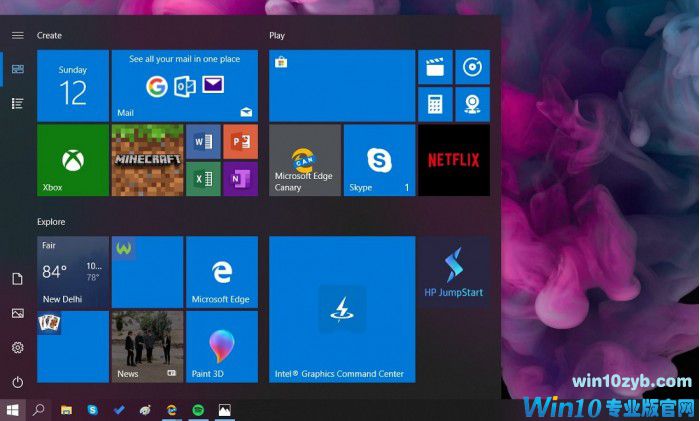700x421 pixels.
Task: Open the Mail tile
Action: click(x=185, y=86)
